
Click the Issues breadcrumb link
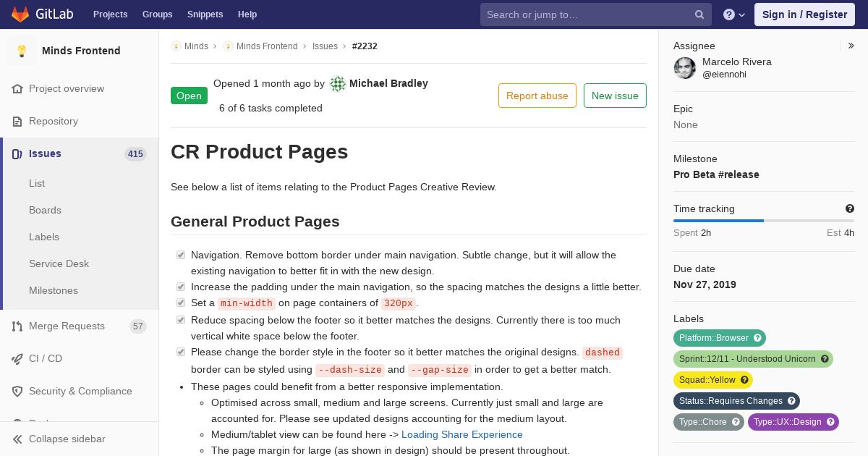pyautogui.click(x=325, y=46)
